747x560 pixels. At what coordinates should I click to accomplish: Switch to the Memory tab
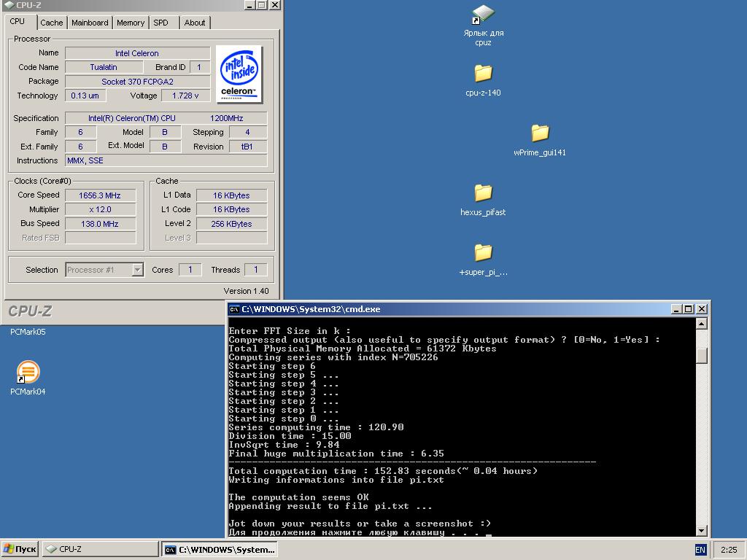[x=131, y=23]
